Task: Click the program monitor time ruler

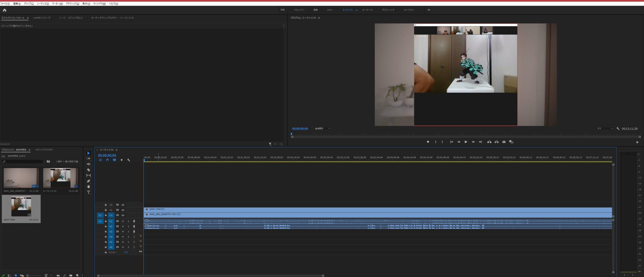Action: click(466, 135)
